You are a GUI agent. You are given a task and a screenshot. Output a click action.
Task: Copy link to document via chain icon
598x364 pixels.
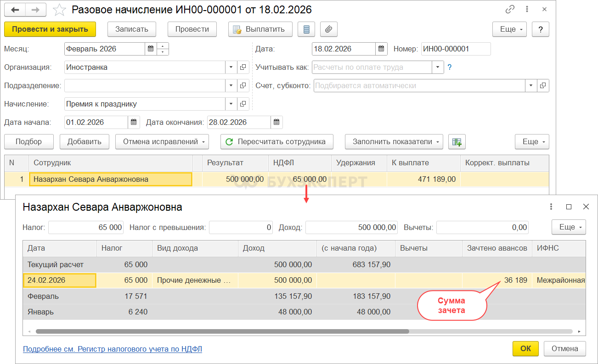(510, 9)
